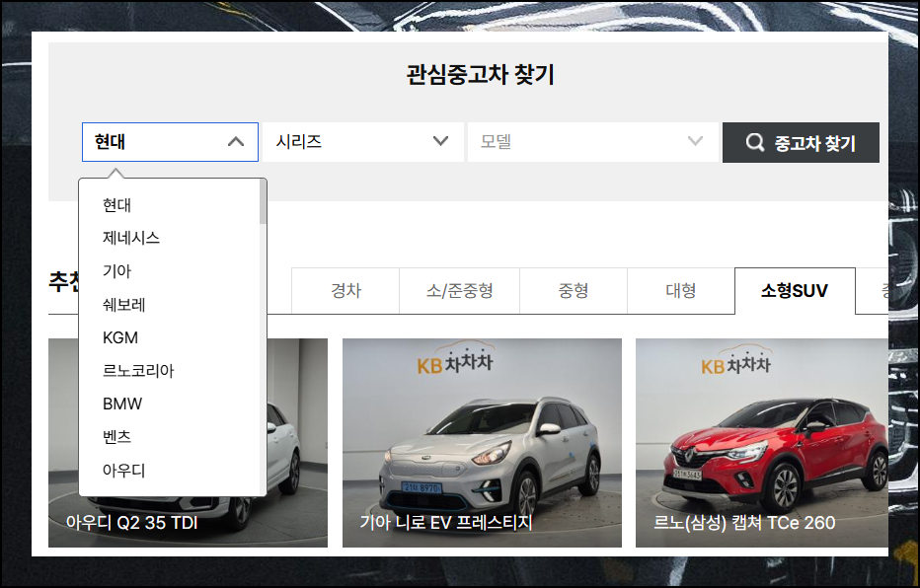Switch to the 대형 tab
Screen dimensions: 920x588
click(x=680, y=291)
